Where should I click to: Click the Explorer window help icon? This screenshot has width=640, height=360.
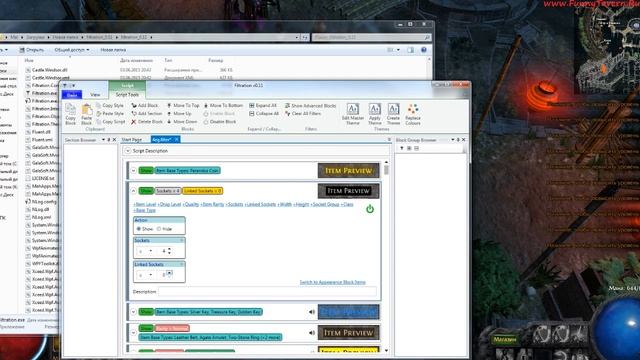[x=424, y=50]
